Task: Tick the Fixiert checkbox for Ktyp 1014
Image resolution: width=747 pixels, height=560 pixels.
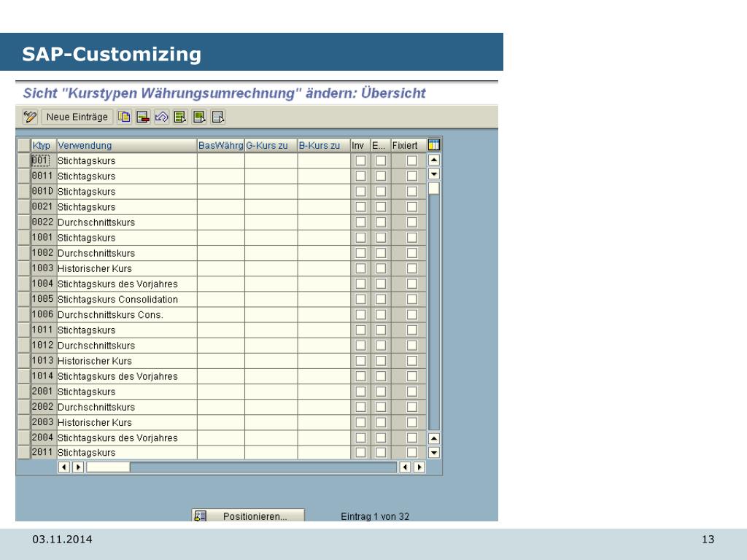Action: tap(412, 376)
